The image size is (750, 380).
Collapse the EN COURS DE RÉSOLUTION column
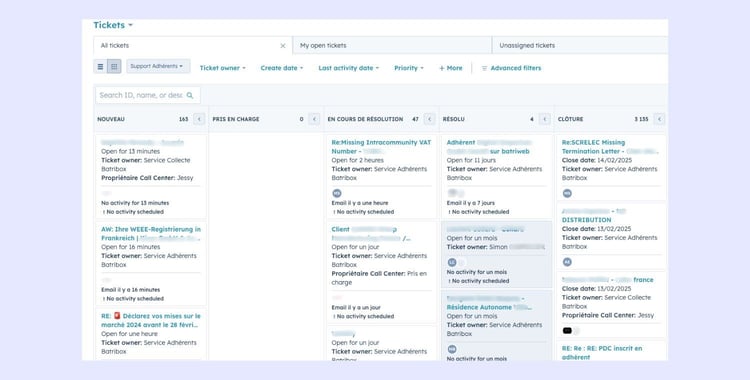coord(430,119)
